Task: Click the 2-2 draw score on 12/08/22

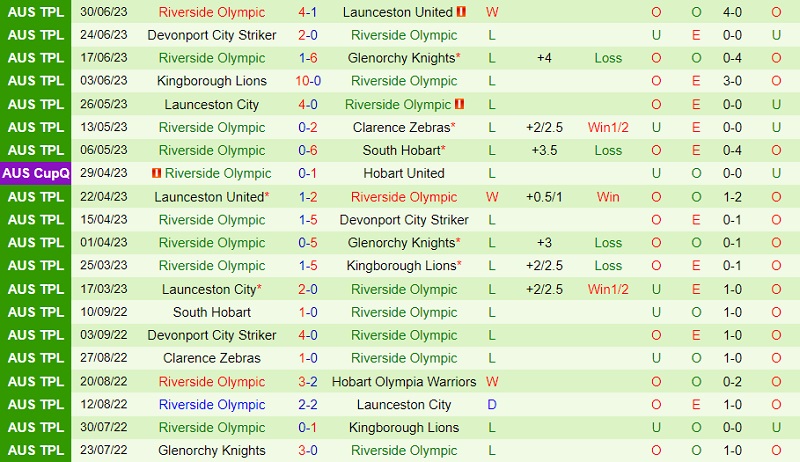Action: [x=308, y=405]
